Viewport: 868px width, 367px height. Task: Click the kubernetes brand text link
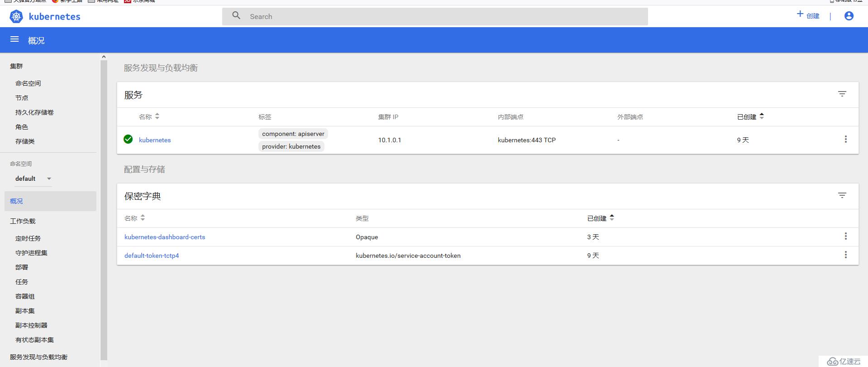54,17
